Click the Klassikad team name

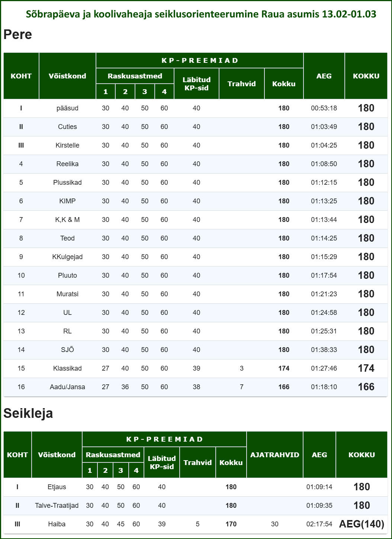[x=67, y=368]
